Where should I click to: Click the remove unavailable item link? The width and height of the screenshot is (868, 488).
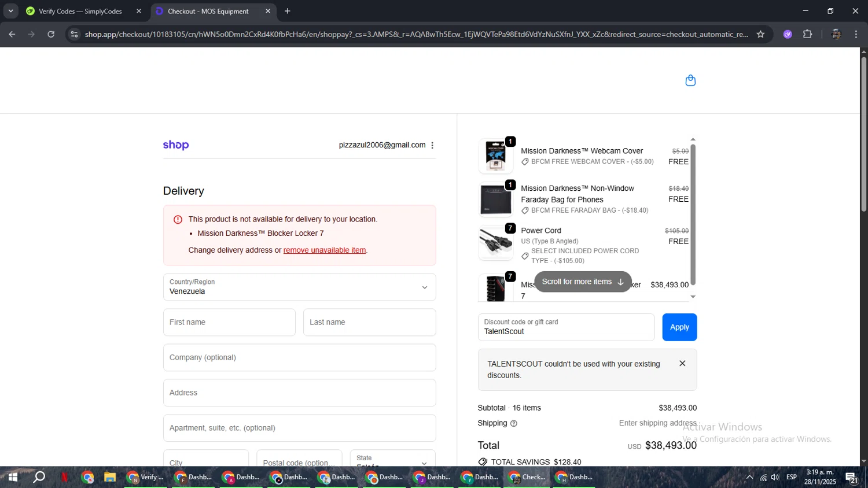(x=325, y=250)
